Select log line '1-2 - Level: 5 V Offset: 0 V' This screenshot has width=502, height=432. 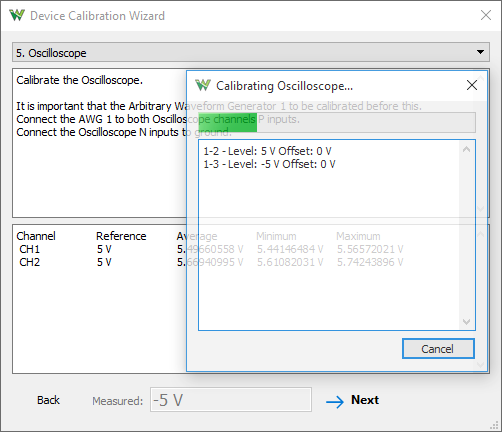(267, 151)
